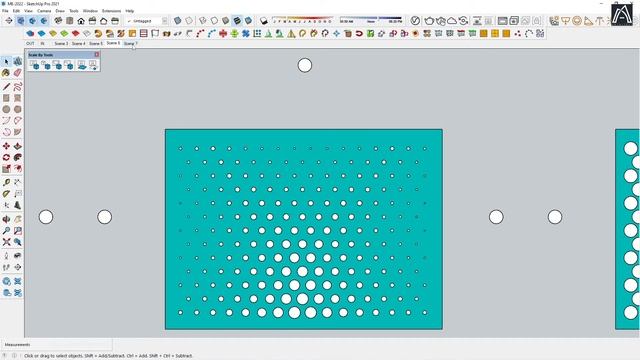The height and width of the screenshot is (360, 640).
Task: Select the Tape Measure tool
Action: pyautogui.click(x=6, y=182)
